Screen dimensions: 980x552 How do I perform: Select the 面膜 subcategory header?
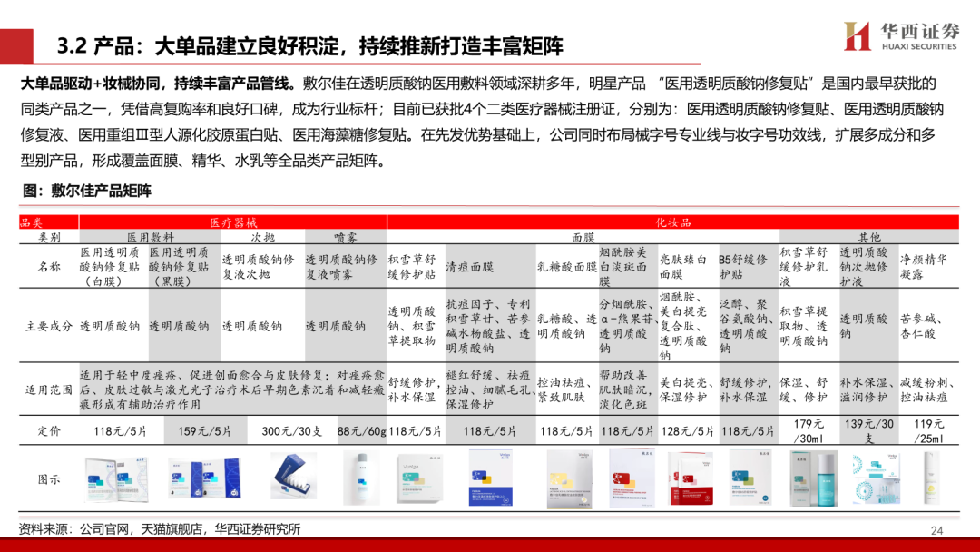580,237
